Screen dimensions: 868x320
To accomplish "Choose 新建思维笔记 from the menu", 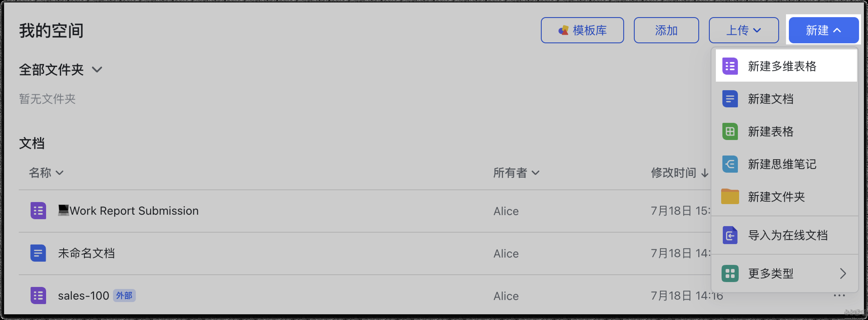I will coord(782,164).
